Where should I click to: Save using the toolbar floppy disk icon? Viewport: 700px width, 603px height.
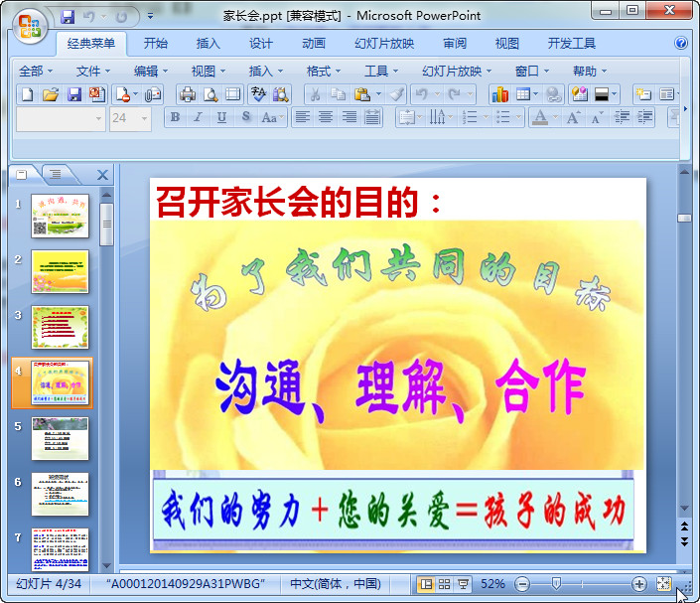click(x=74, y=94)
